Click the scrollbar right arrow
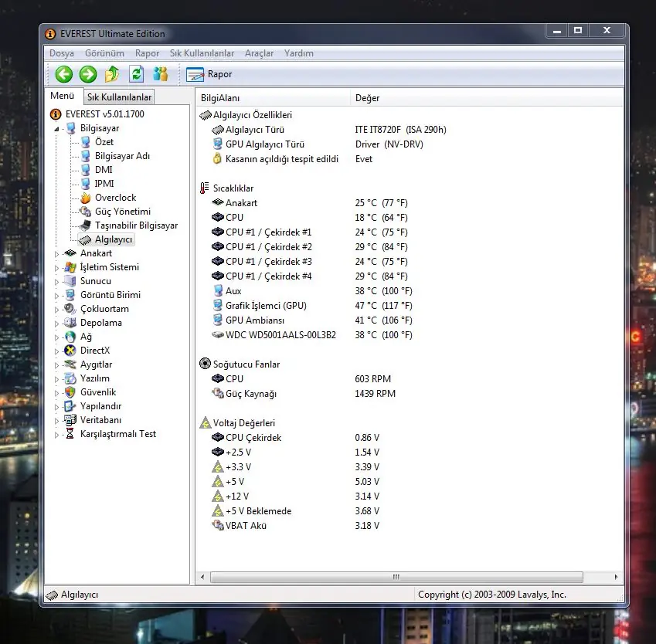 click(616, 577)
